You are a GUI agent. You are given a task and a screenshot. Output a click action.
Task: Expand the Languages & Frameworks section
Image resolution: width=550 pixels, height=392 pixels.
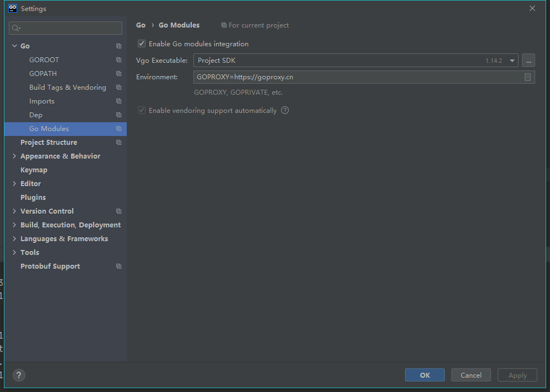(14, 239)
